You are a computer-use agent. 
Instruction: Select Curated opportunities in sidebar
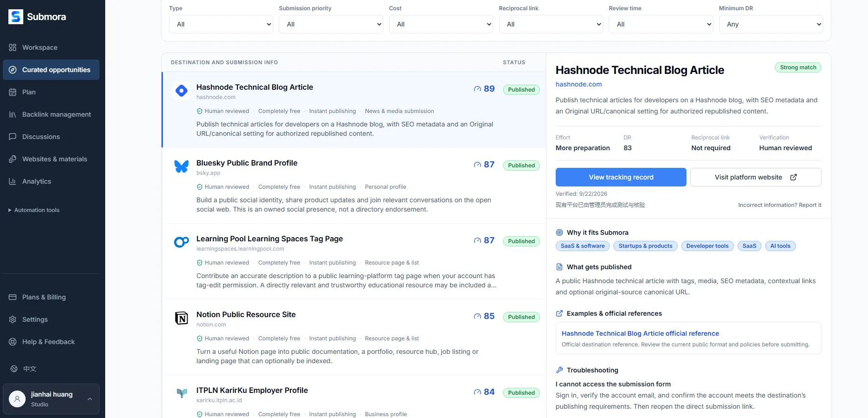pos(51,70)
